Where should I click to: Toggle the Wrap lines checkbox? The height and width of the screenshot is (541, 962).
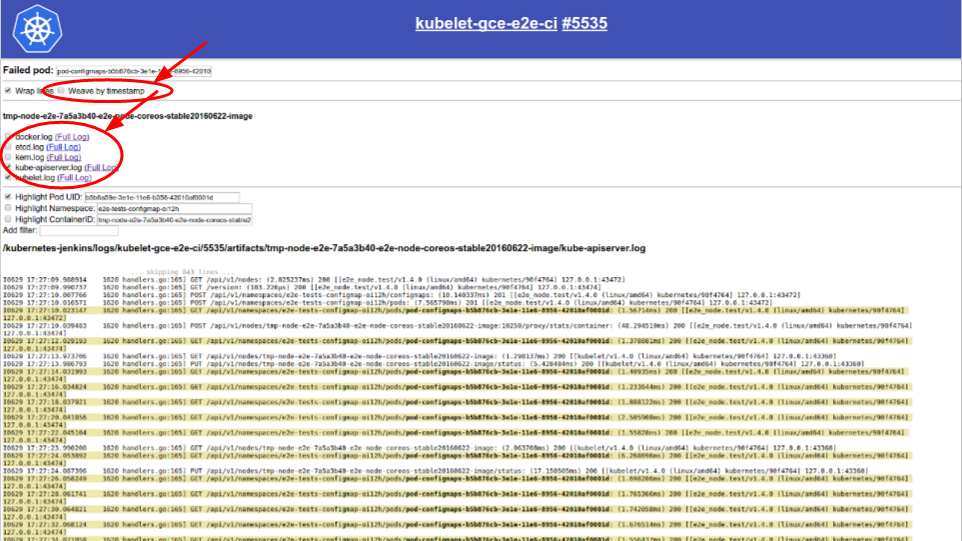8,91
